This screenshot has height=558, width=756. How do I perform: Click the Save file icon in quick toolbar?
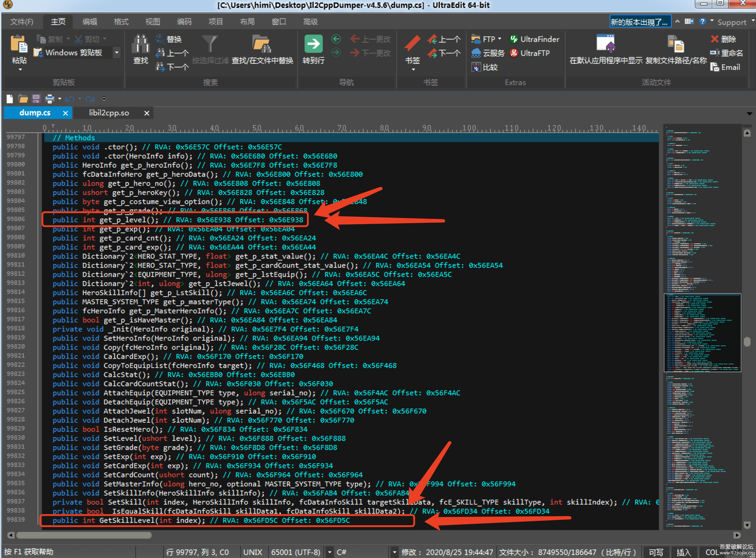(x=36, y=99)
